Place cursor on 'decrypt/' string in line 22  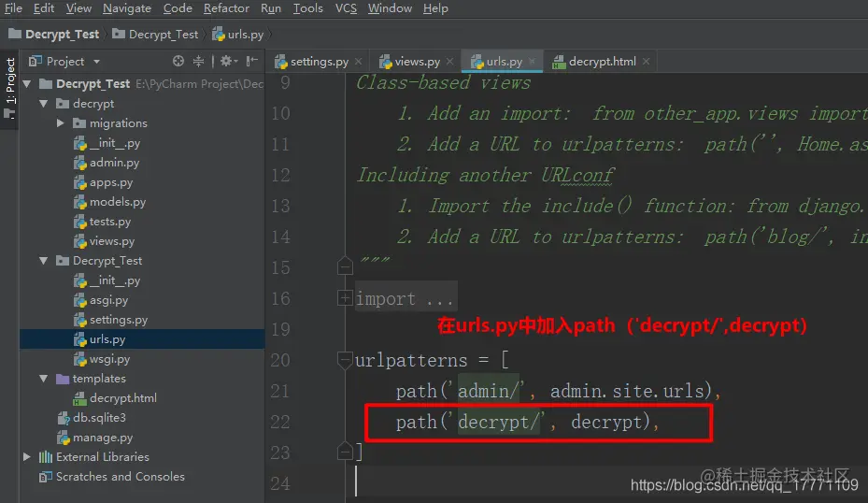pos(499,422)
